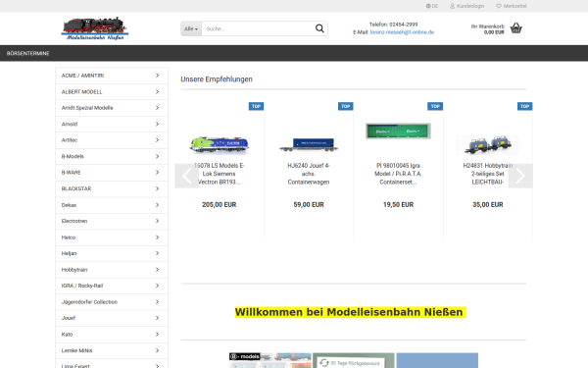The image size is (588, 368).
Task: Click the Hobbytrain tank wagons thumbnail
Action: point(488,145)
